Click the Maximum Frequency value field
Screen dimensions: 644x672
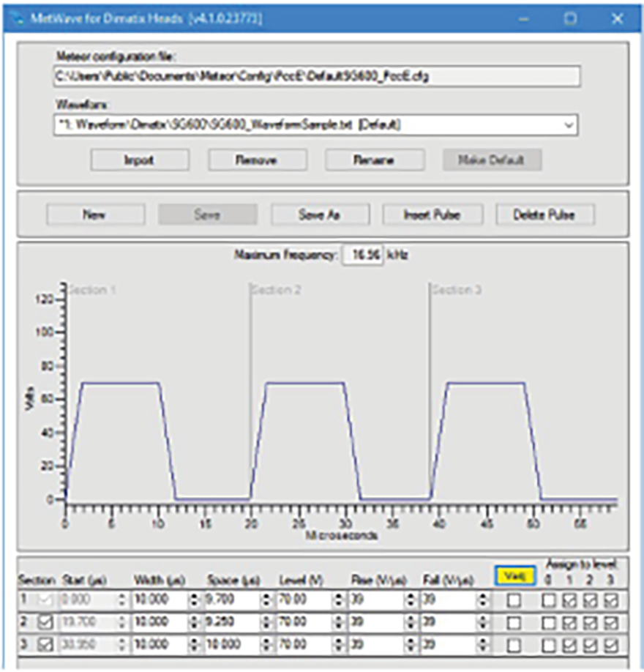pos(364,255)
